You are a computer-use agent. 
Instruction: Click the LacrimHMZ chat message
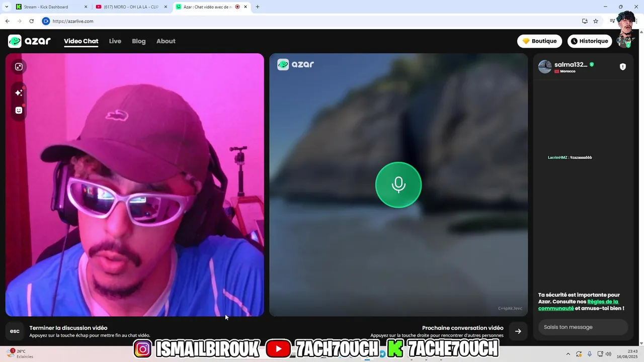570,157
